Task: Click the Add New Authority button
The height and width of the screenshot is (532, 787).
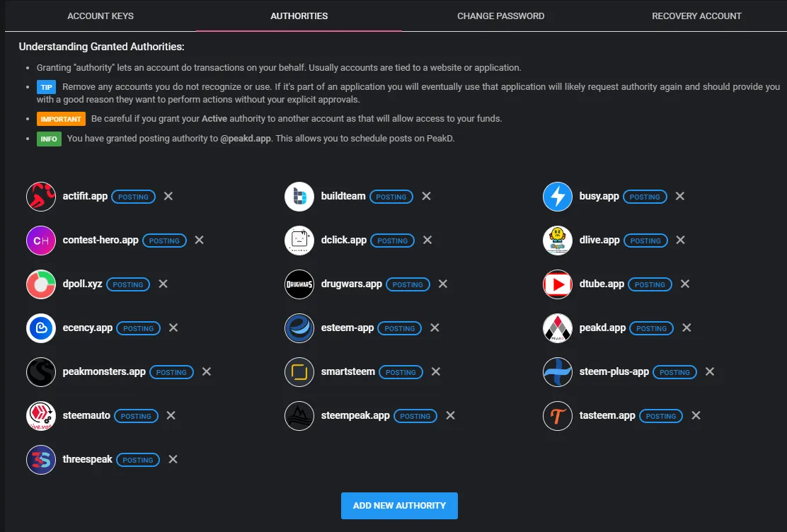Action: pos(400,506)
